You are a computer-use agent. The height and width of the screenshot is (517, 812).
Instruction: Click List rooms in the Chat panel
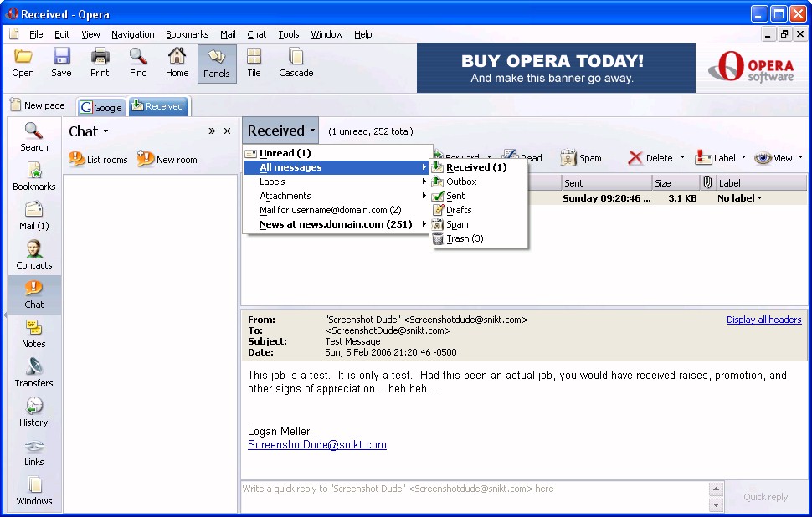pos(98,160)
